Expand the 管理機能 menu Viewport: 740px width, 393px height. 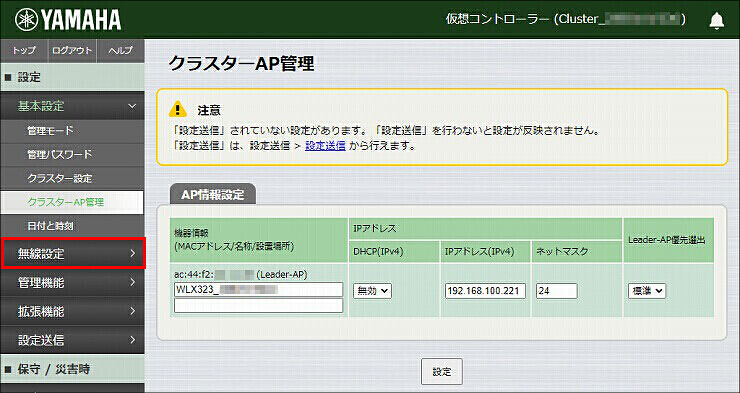pos(72,283)
